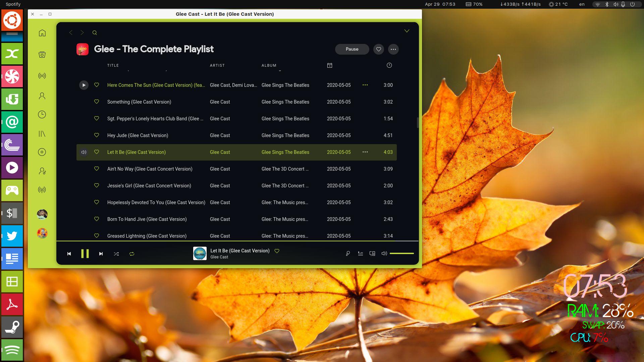Open the top bar date and time menu
Screen dimensions: 644x362
pos(440,4)
